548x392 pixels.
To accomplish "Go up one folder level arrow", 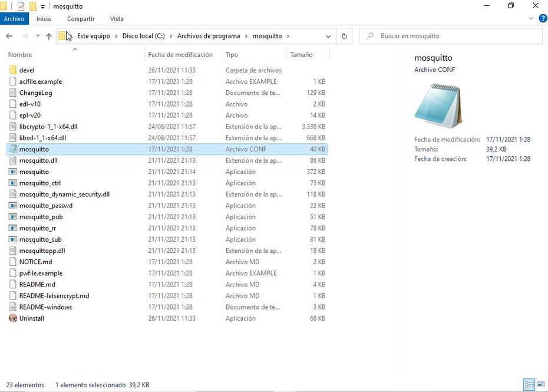I will click(x=49, y=36).
